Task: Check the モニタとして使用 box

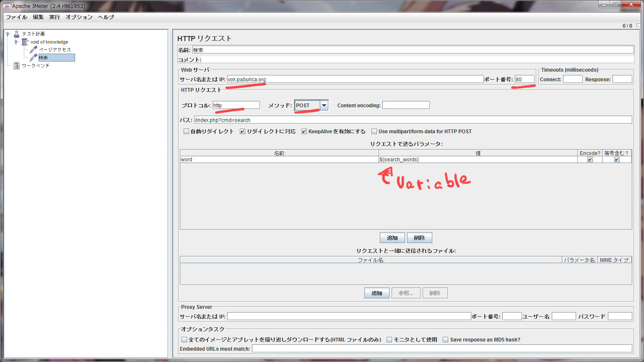Action: [x=390, y=340]
